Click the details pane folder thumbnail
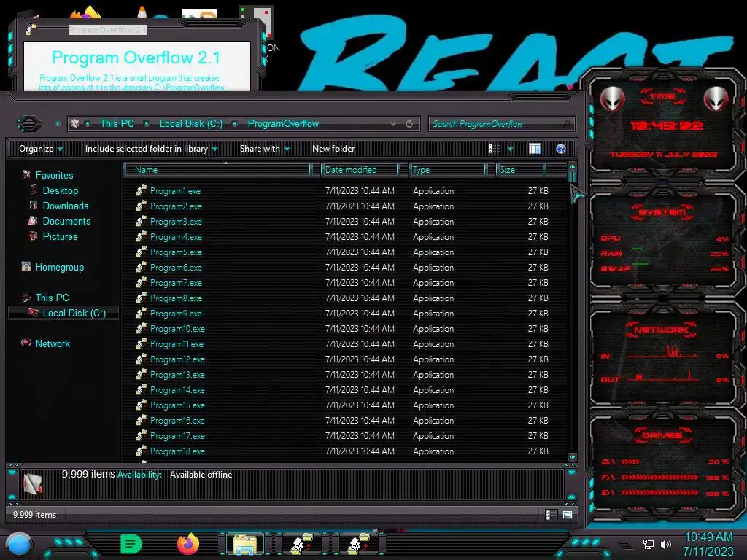747x560 pixels. click(x=33, y=484)
